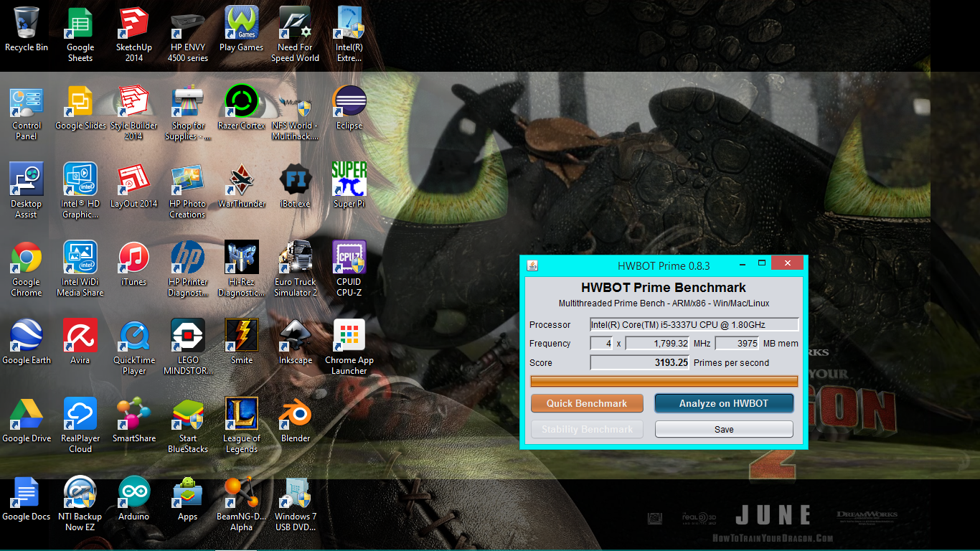Select the Style Builder 2014 icon
The image size is (980, 551).
pyautogui.click(x=134, y=101)
